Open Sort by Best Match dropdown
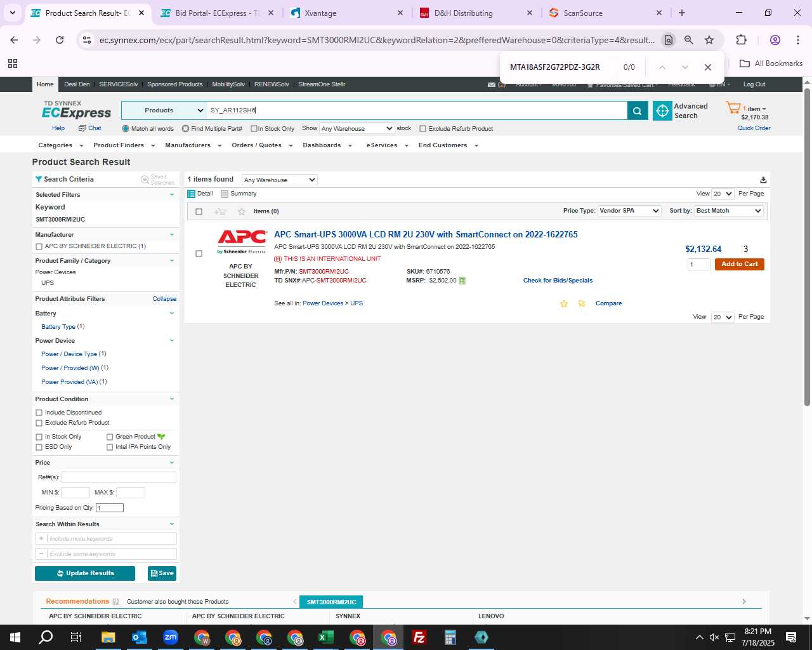 (729, 211)
